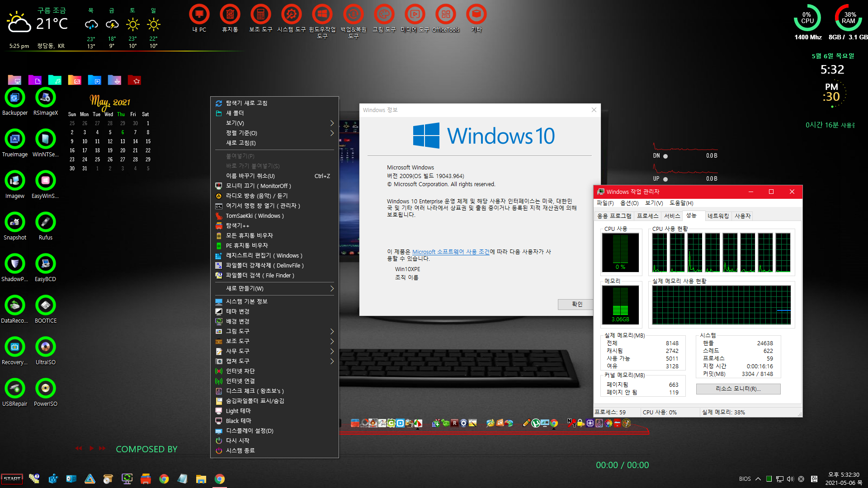Show hidden tray icons chevron
The height and width of the screenshot is (488, 868).
758,479
